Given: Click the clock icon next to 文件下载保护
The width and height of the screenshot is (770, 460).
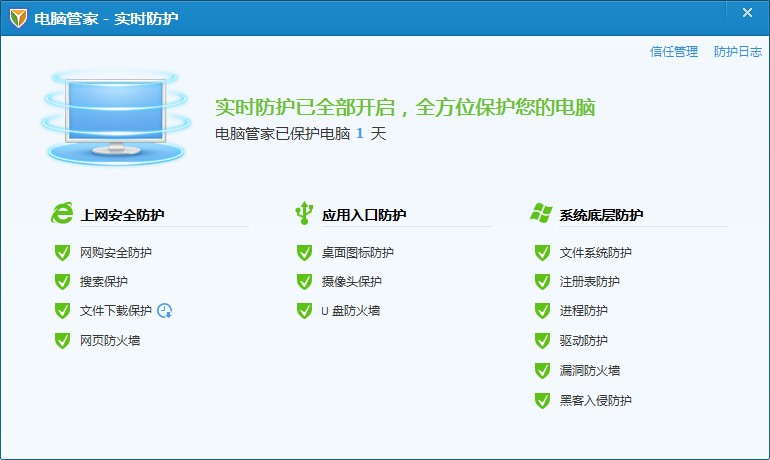Looking at the screenshot, I should [165, 311].
